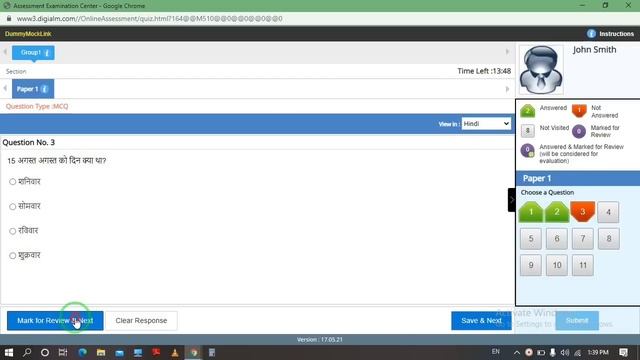Open the Windows Start menu
Image resolution: width=640 pixels, height=360 pixels.
point(9,352)
